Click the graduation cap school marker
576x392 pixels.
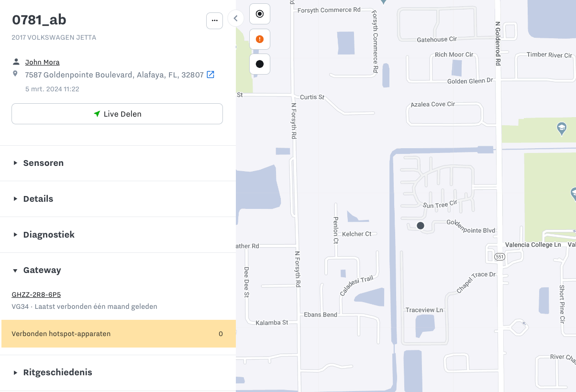pyautogui.click(x=562, y=128)
